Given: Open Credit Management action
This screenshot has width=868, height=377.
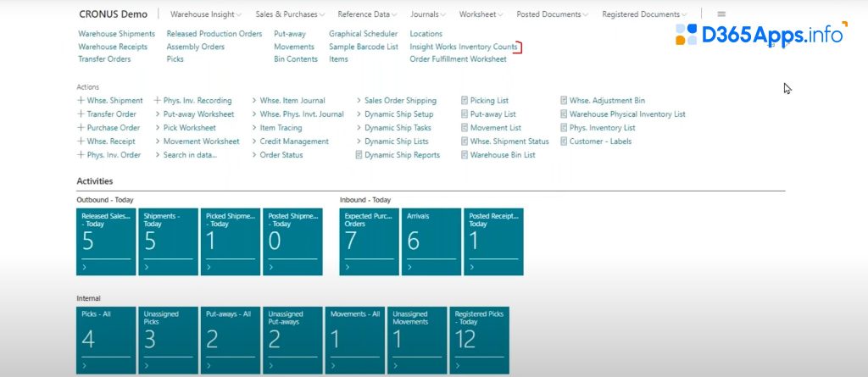Looking at the screenshot, I should 294,141.
